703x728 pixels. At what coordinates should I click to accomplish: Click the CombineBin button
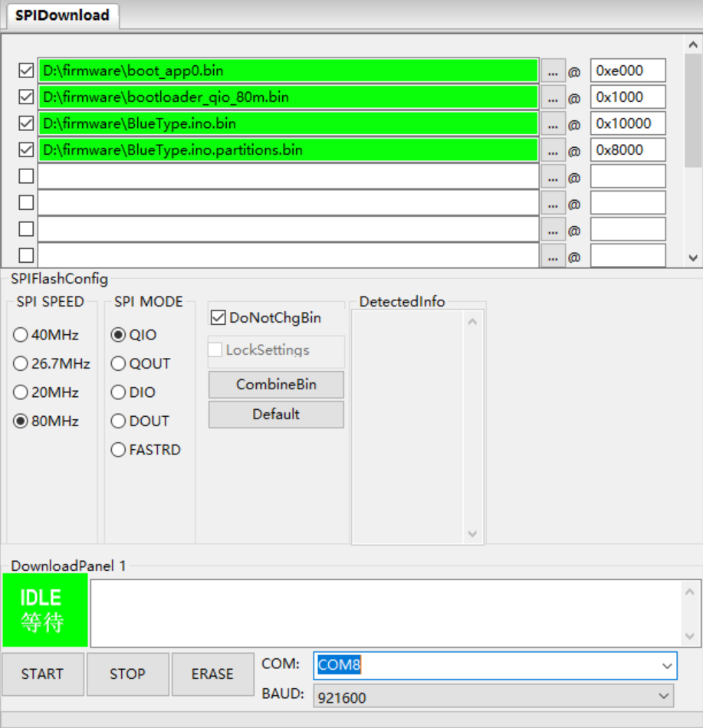[276, 385]
